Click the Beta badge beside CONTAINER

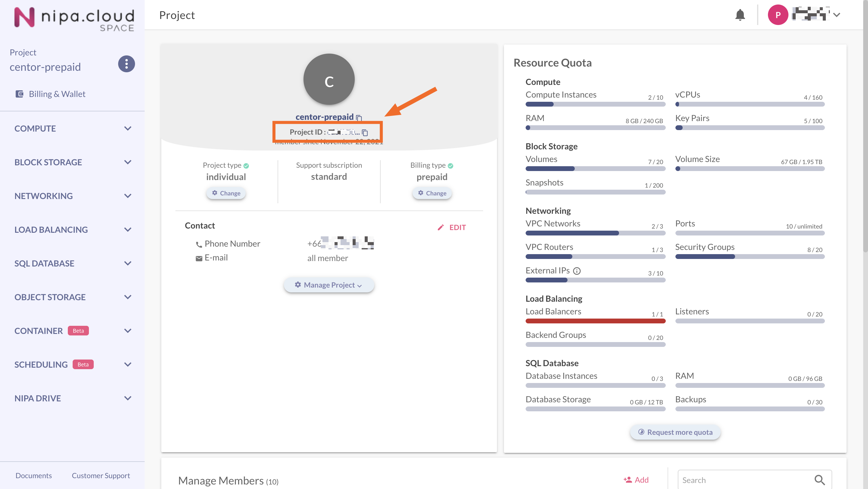pos(78,331)
